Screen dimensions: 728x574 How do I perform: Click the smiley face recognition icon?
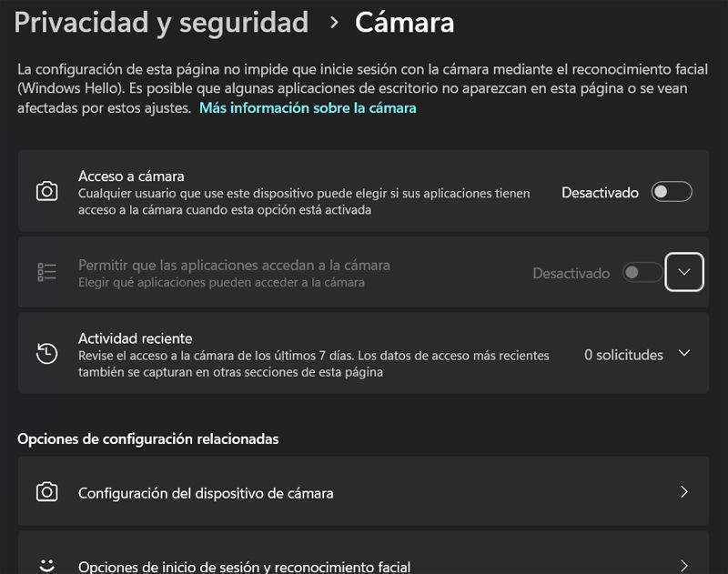click(x=47, y=565)
